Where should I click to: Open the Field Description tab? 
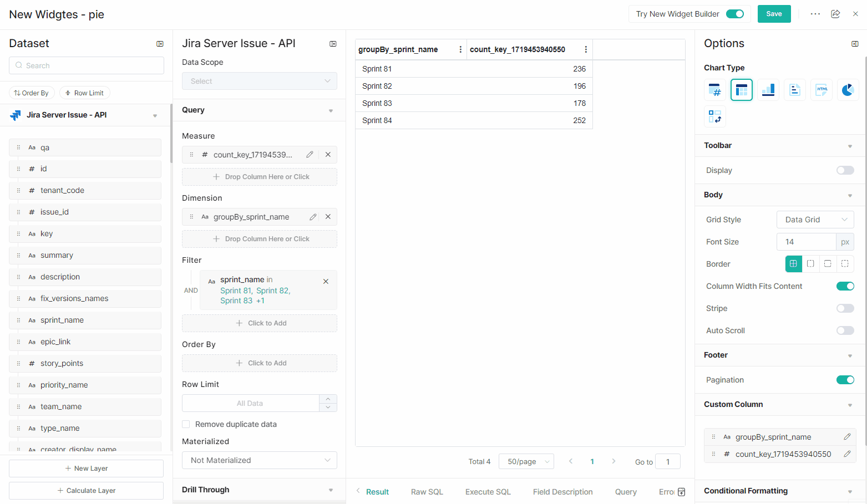pyautogui.click(x=562, y=492)
